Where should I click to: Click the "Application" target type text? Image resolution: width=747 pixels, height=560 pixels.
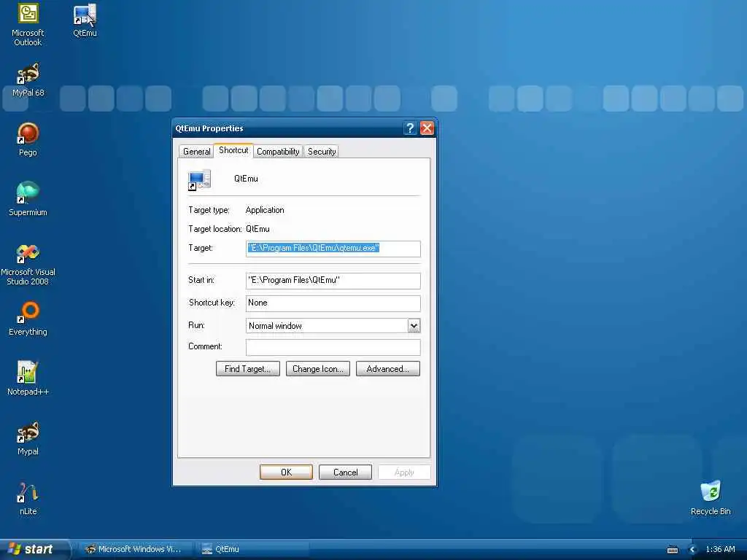[x=265, y=210]
